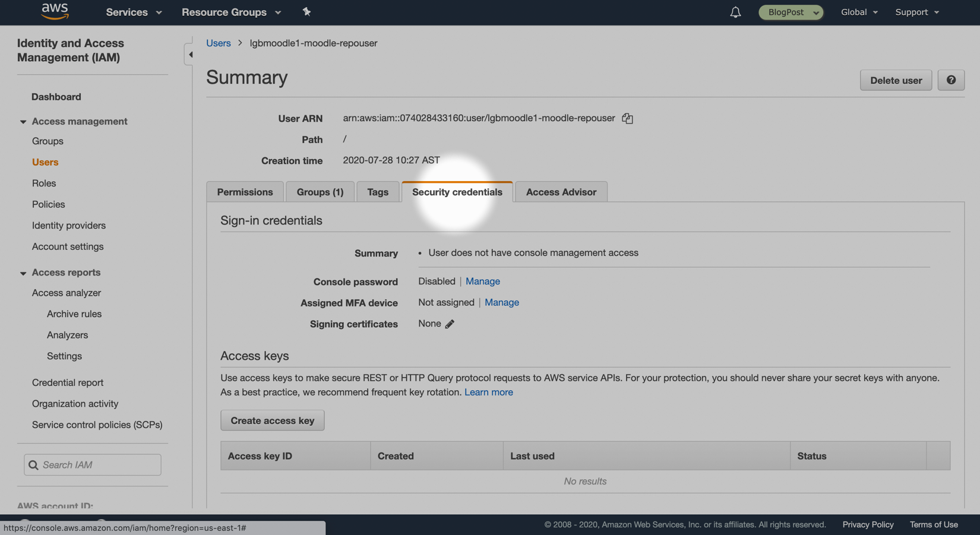Switch to the Permissions tab
The height and width of the screenshot is (535, 980).
click(245, 192)
